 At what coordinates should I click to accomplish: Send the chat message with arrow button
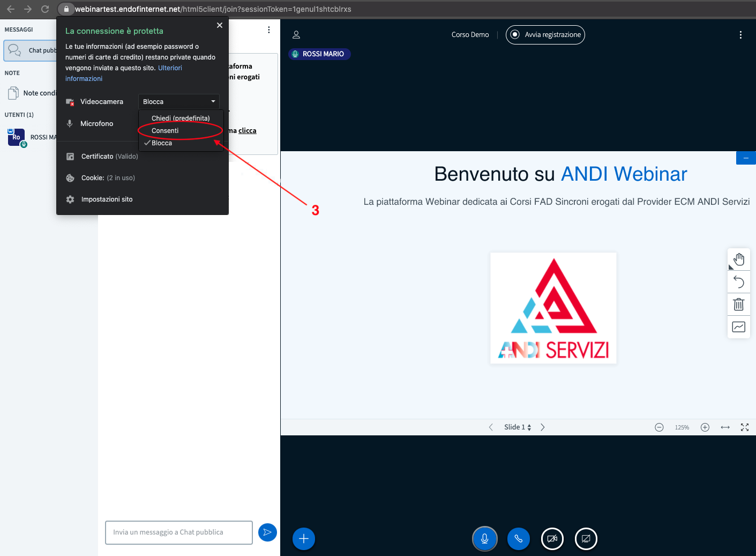pos(267,532)
